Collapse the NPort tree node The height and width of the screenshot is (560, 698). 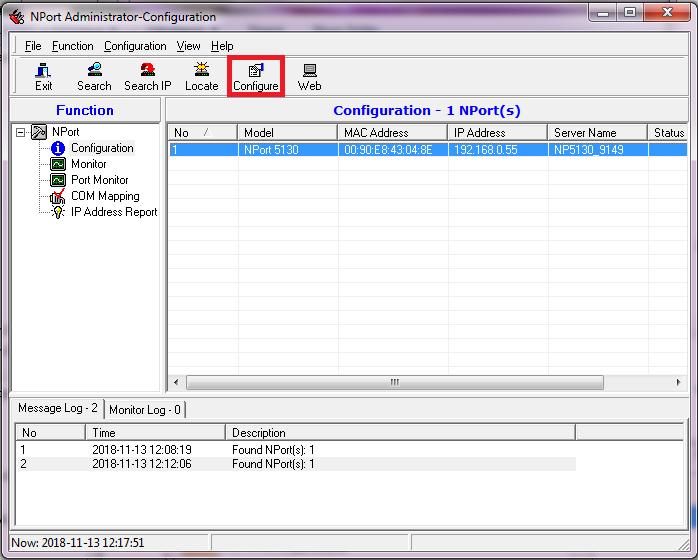tap(20, 132)
